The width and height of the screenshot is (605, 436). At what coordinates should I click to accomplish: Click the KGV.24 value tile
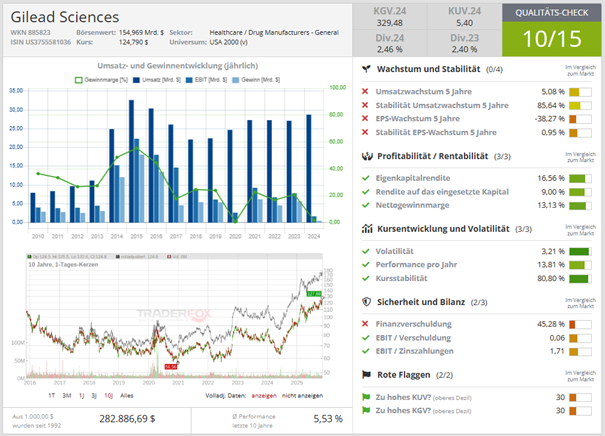pos(389,15)
